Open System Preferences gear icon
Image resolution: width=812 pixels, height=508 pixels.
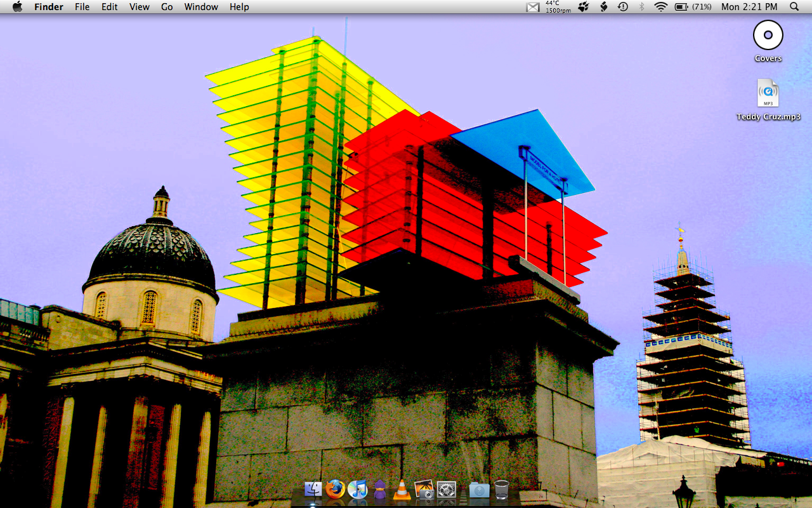[447, 489]
